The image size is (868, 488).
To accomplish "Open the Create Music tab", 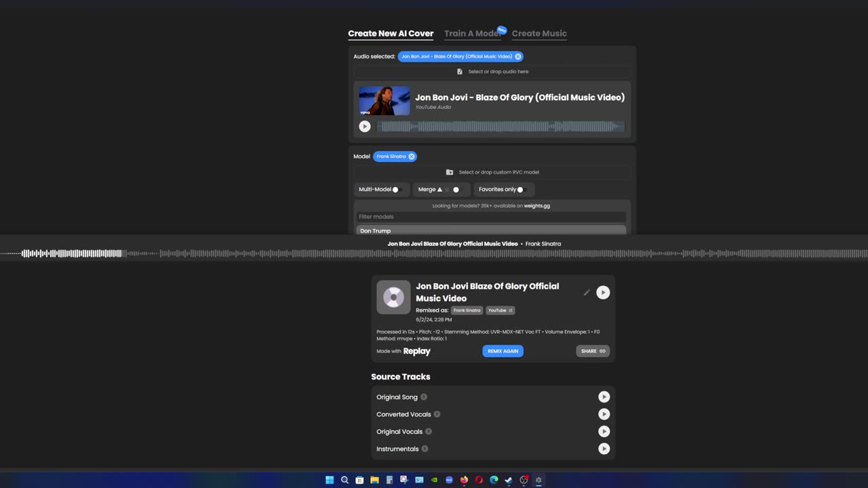I will [x=539, y=33].
